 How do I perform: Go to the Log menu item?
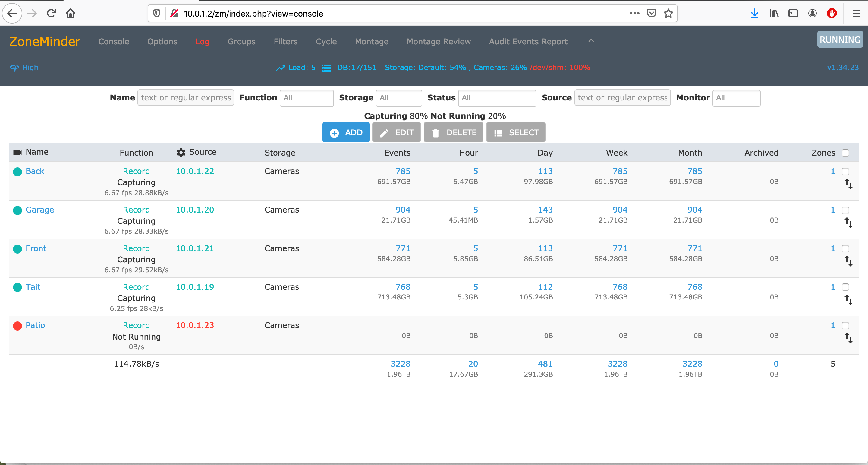[x=202, y=42]
